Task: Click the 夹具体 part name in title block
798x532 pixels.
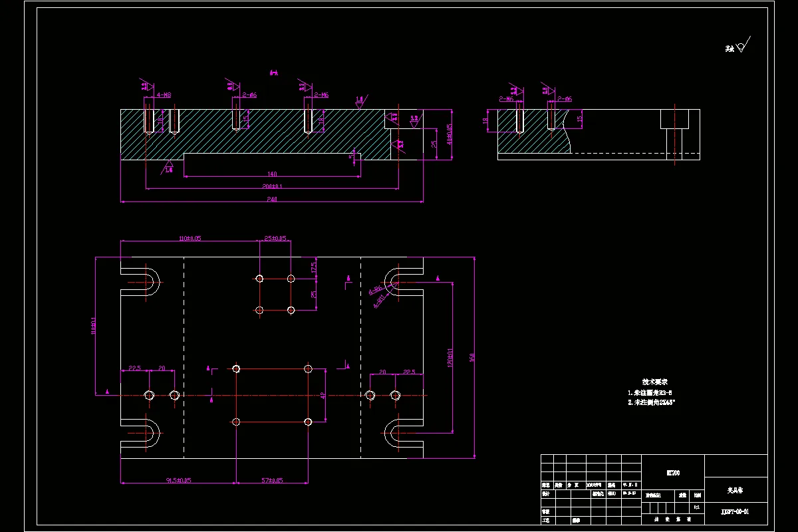Action: point(735,489)
